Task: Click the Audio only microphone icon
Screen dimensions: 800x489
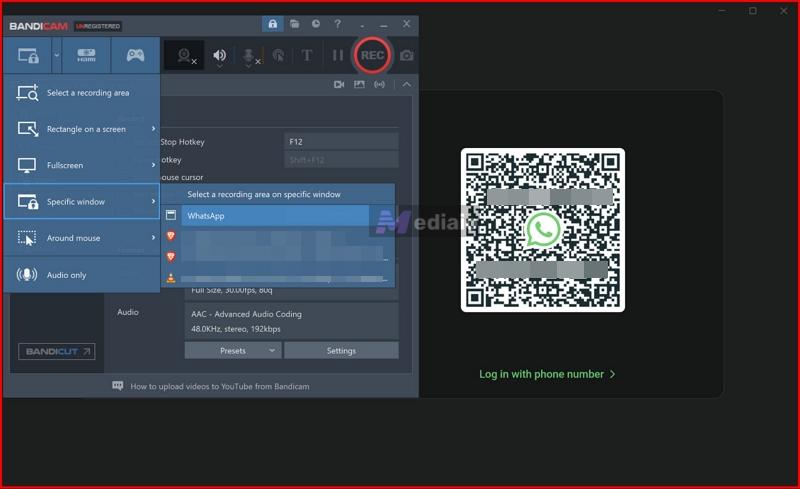Action: click(27, 275)
